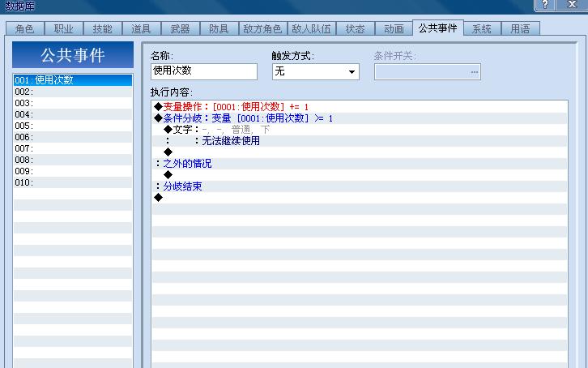Switch to the 防具 tab
Screen dimensions: 588x368
point(219,29)
